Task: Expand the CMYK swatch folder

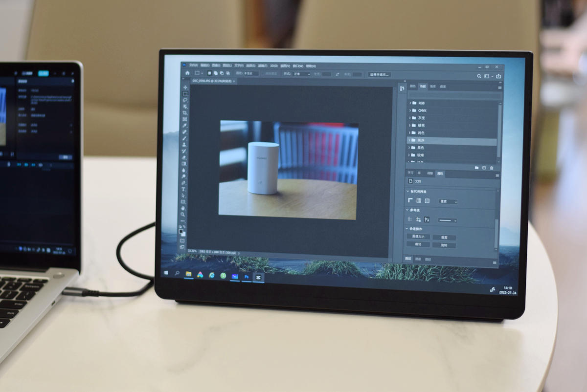Action: 410,110
